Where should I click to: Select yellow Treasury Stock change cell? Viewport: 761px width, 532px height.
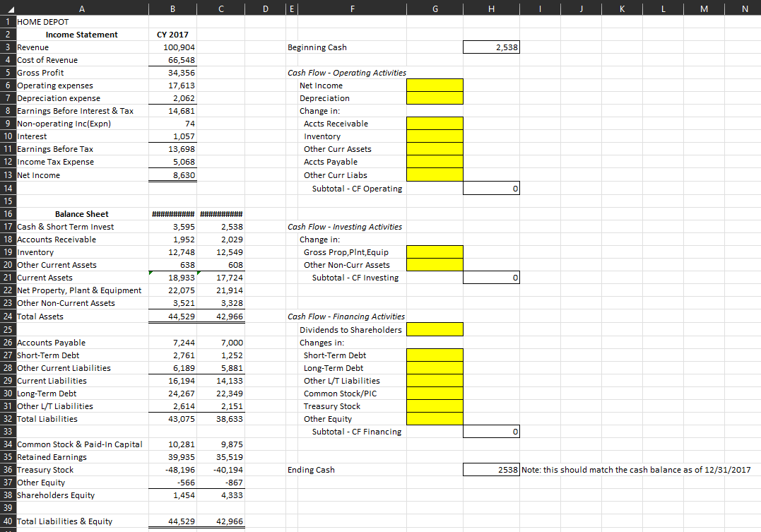(x=435, y=406)
